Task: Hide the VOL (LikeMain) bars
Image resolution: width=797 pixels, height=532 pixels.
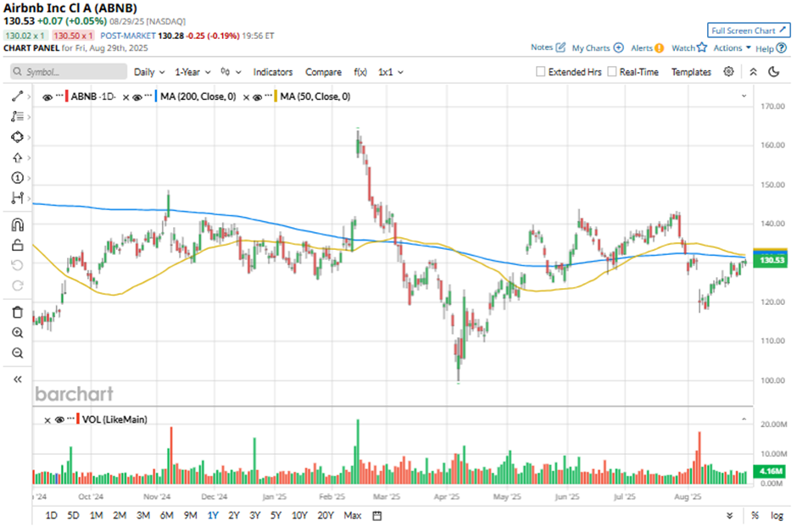Action: [59, 420]
